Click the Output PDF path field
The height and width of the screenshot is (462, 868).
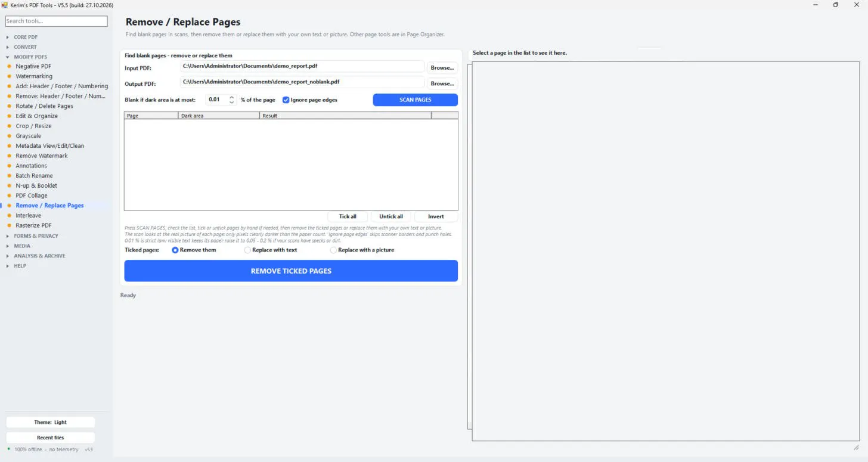[303, 82]
